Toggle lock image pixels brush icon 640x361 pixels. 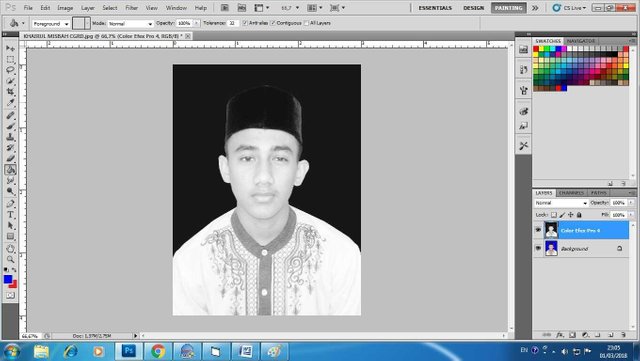(x=562, y=215)
